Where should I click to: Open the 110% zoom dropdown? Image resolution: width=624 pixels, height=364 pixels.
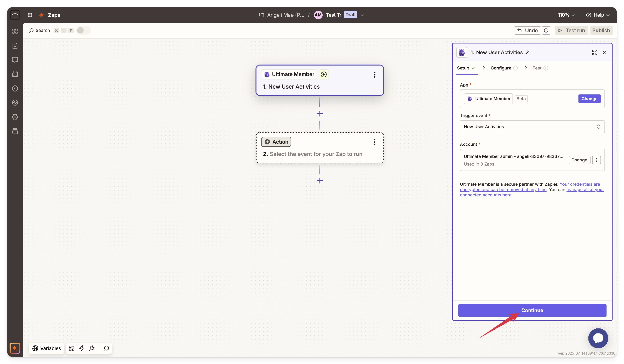pyautogui.click(x=566, y=15)
